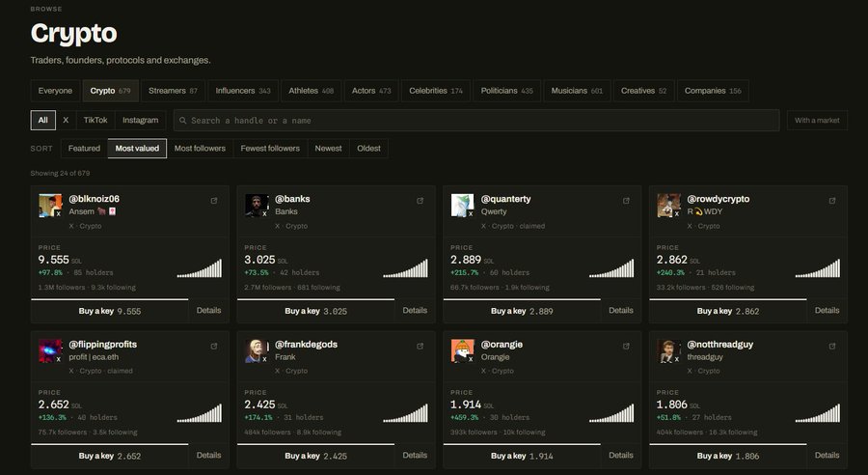This screenshot has width=868, height=475.
Task: Filter by Instagram platform
Action: point(140,121)
